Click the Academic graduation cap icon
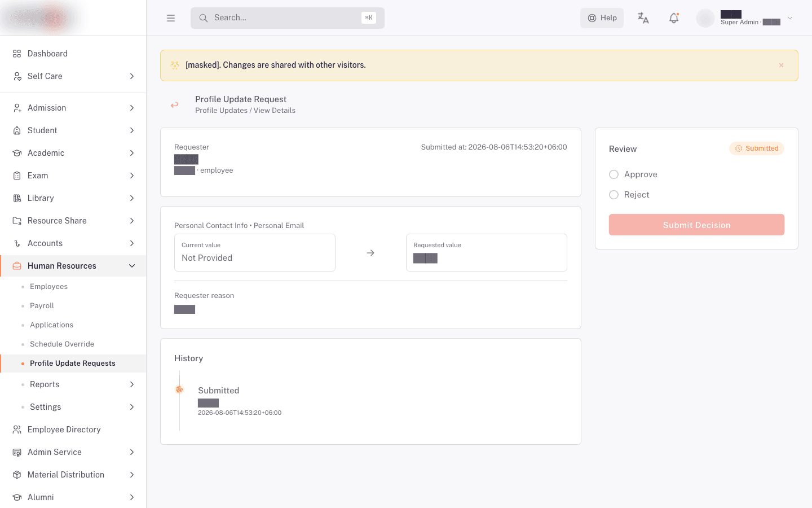 click(17, 153)
